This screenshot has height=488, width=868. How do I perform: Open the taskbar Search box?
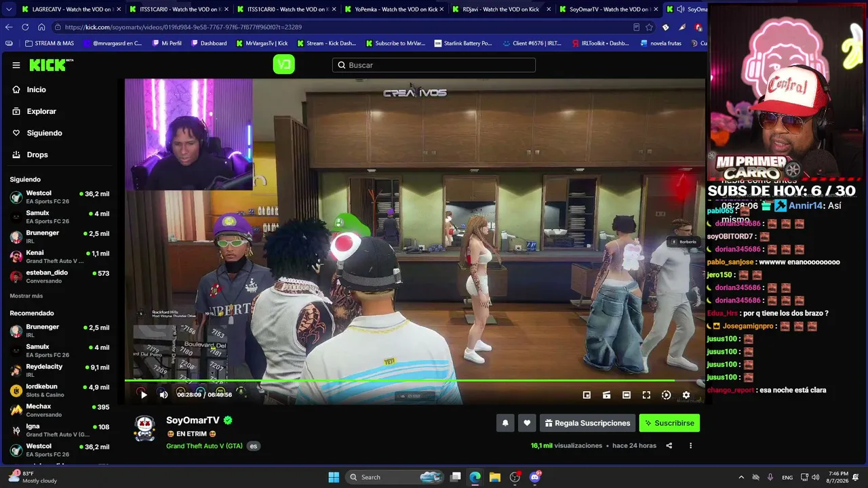point(395,477)
